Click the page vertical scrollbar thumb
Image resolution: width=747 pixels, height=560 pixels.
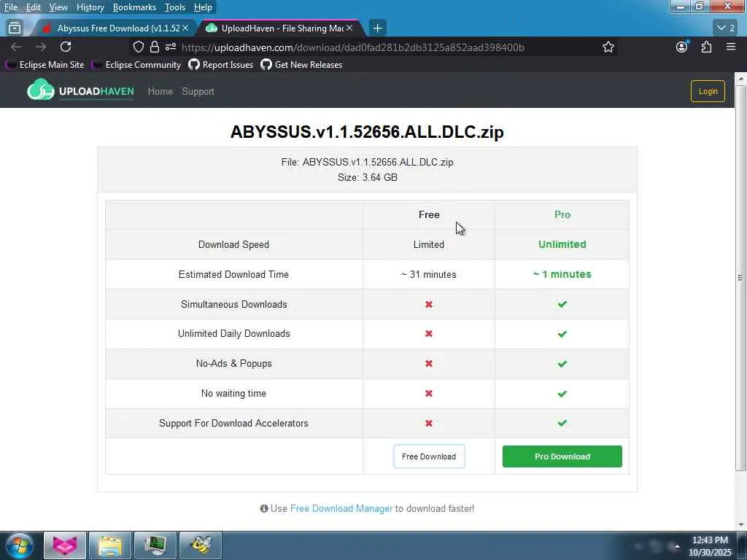pos(740,277)
